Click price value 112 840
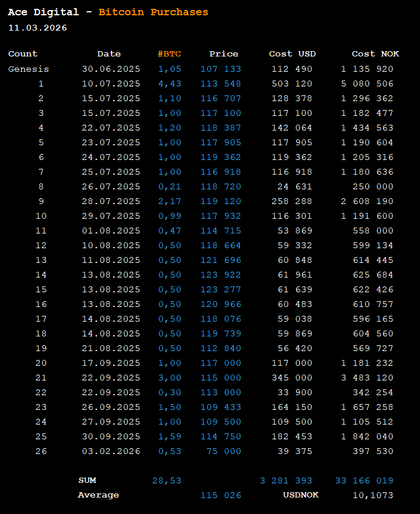420x514 pixels. tap(221, 348)
